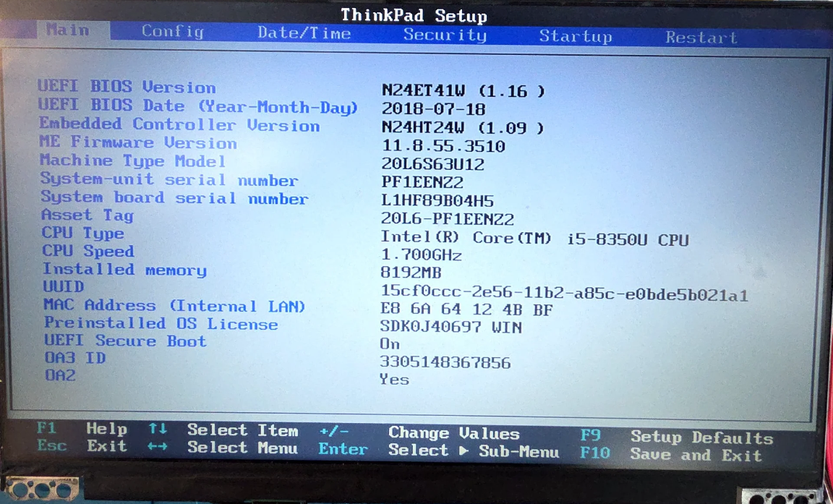Select machine type value 20L6S63U12

click(x=432, y=164)
